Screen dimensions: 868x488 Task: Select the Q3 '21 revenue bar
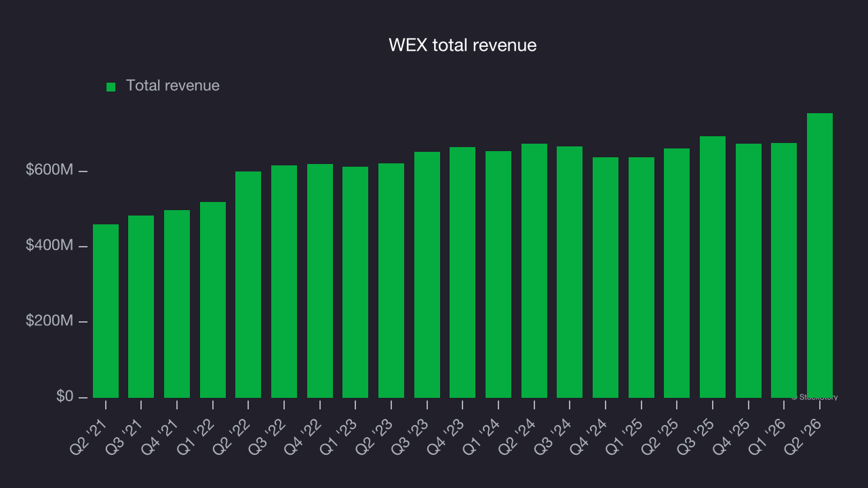[141, 306]
